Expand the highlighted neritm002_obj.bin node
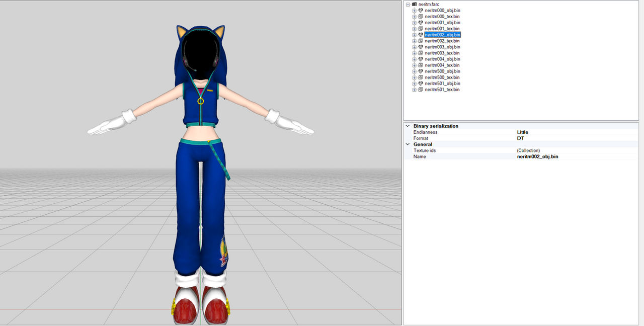 [415, 35]
